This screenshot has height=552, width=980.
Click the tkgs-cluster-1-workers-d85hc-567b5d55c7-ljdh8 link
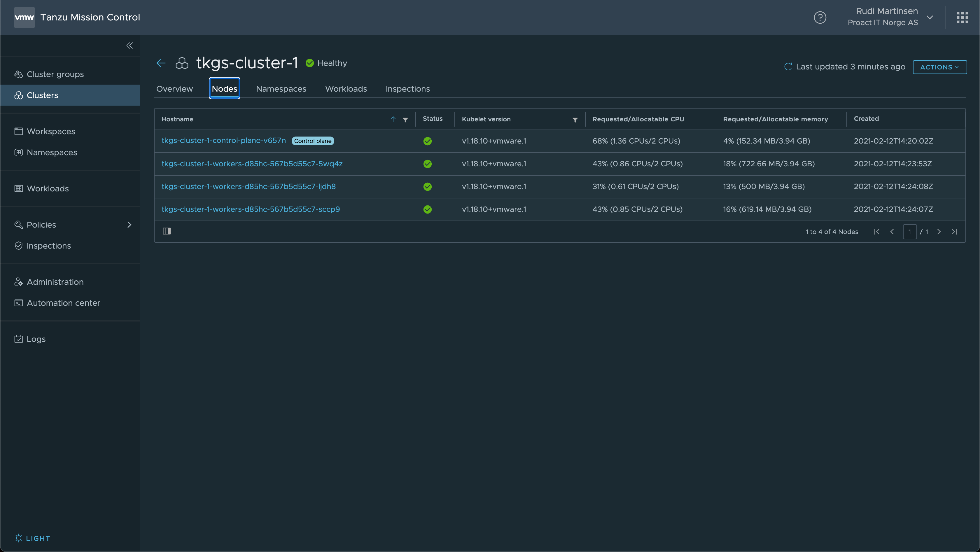pyautogui.click(x=249, y=186)
